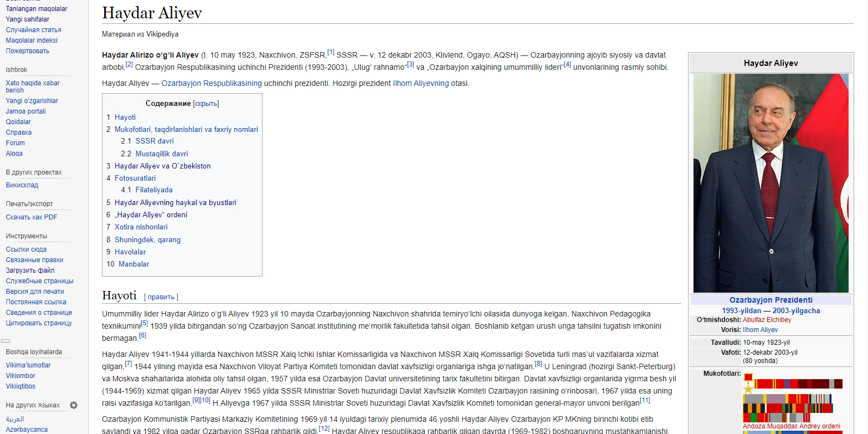Go to 'Случайная статья' random article
The image size is (868, 434).
[x=34, y=30]
